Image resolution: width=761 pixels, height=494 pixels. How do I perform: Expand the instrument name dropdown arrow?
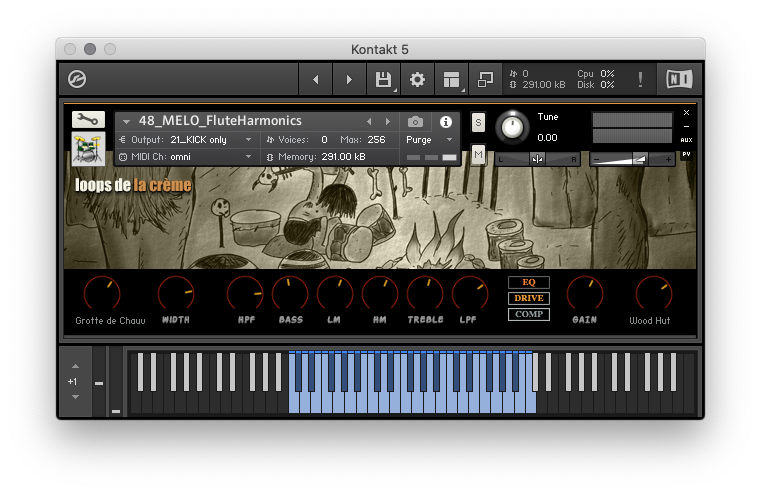click(x=126, y=121)
